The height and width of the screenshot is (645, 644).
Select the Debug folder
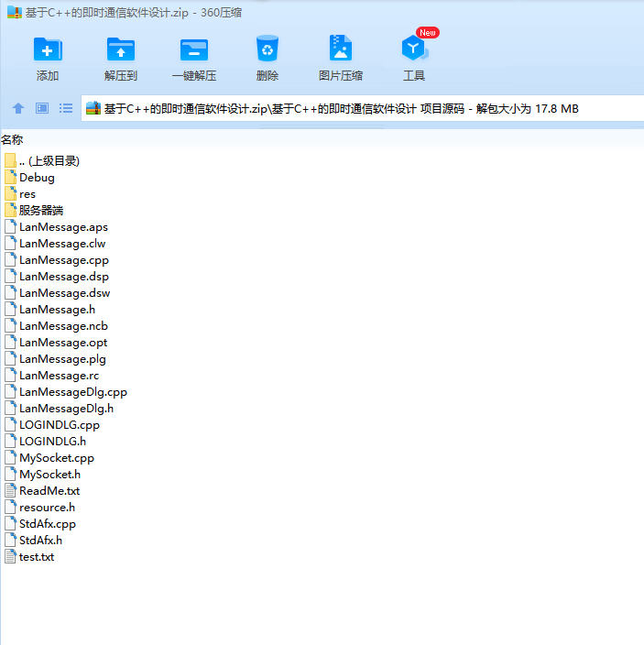[29, 178]
